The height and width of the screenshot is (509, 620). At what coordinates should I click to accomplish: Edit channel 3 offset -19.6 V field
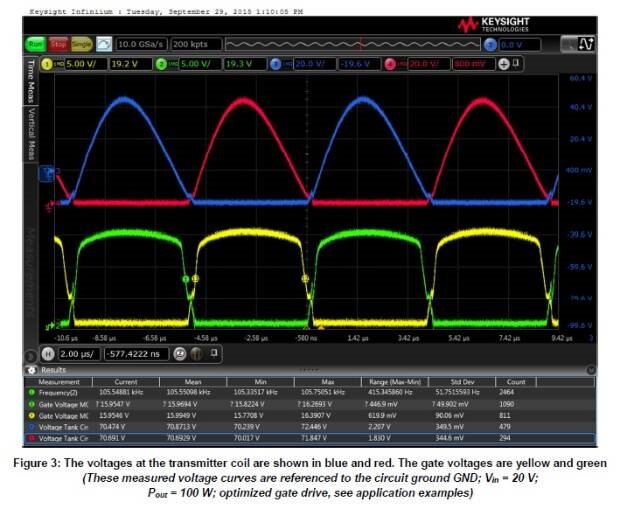[359, 64]
